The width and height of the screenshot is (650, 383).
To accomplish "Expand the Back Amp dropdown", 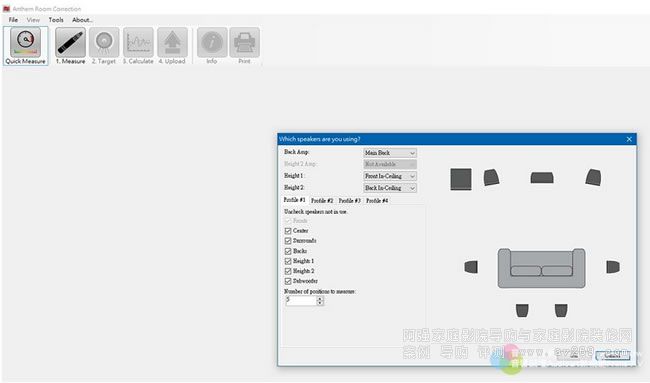I will [390, 153].
